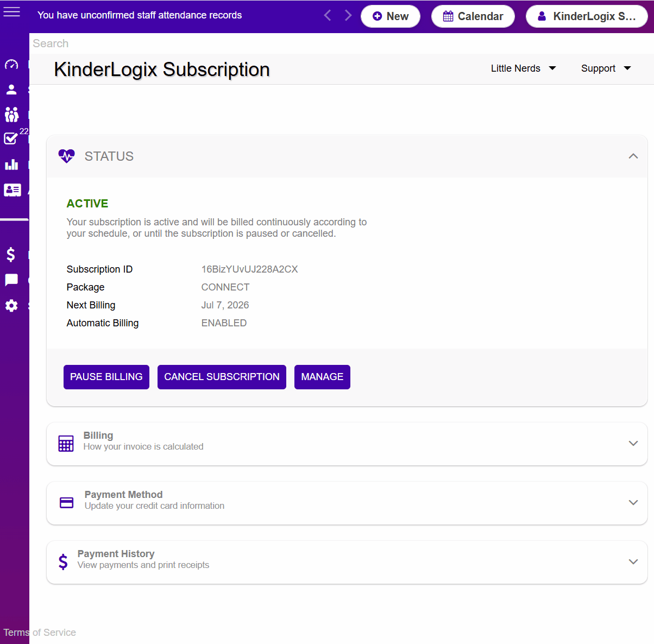Open the ID card icon in sidebar

tap(12, 190)
